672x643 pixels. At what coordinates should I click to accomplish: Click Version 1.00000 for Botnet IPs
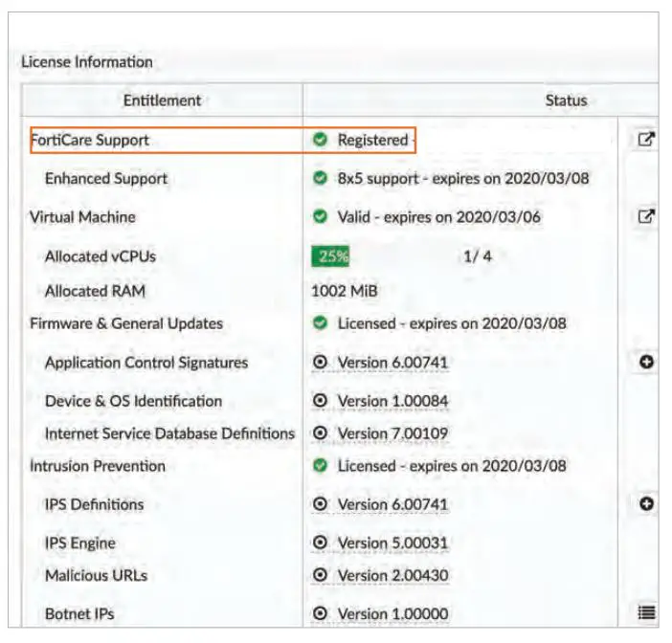click(x=392, y=613)
